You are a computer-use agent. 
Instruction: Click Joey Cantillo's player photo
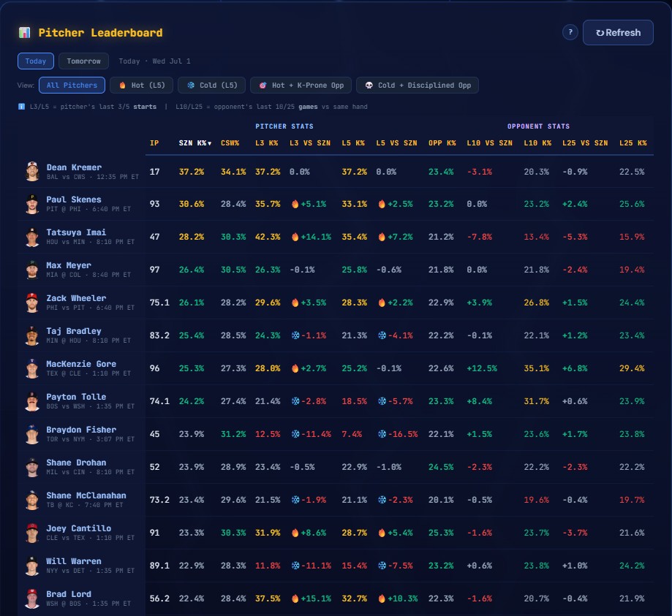pos(32,533)
